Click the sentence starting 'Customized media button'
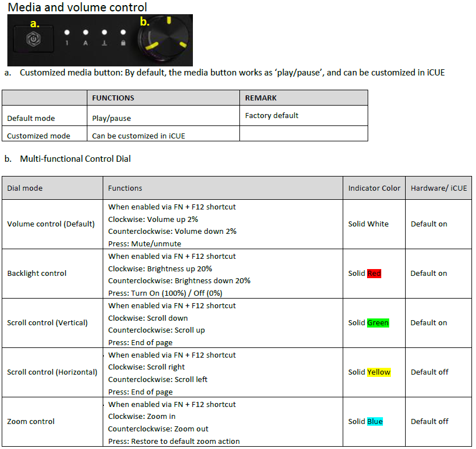Image resolution: width=476 pixels, height=449 pixels. click(232, 73)
